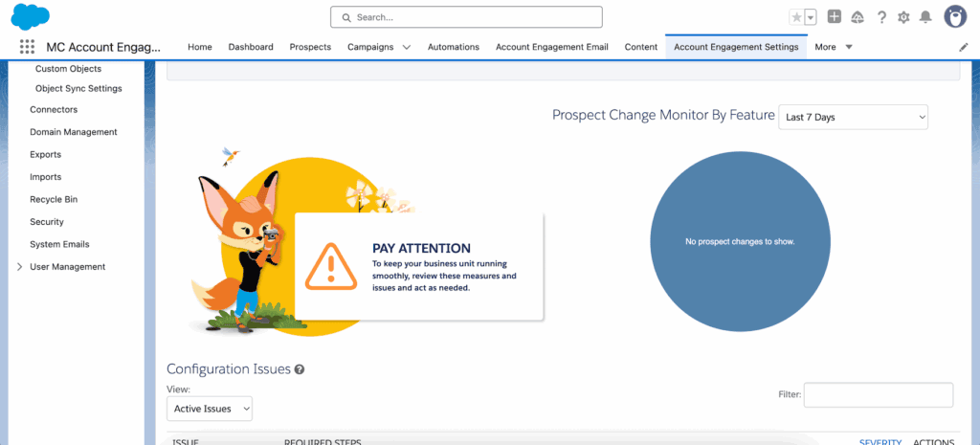The image size is (980, 445).
Task: Open the Content tab
Action: 641,47
